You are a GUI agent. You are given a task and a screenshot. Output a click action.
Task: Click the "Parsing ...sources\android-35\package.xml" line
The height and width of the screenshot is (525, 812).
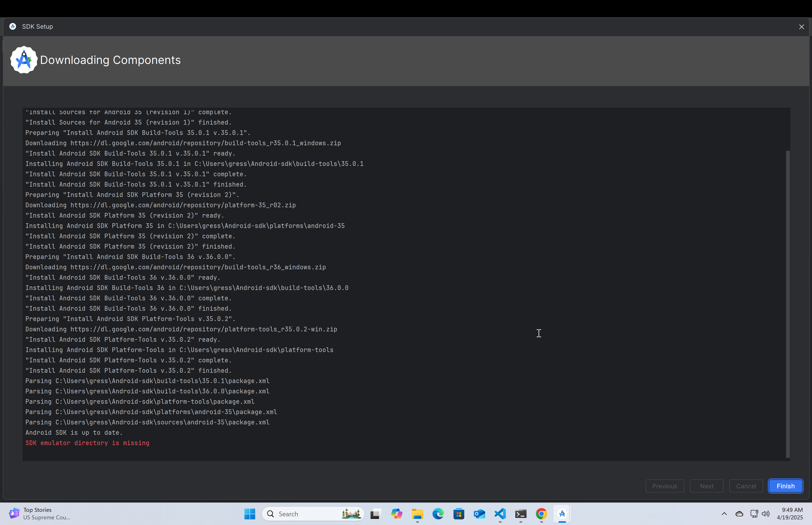point(148,422)
